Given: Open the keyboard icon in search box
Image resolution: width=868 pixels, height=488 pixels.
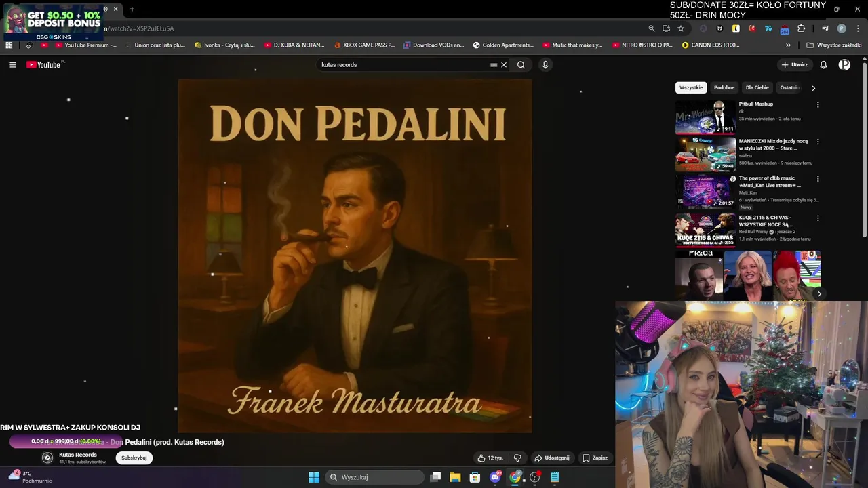Looking at the screenshot, I should coord(494,65).
